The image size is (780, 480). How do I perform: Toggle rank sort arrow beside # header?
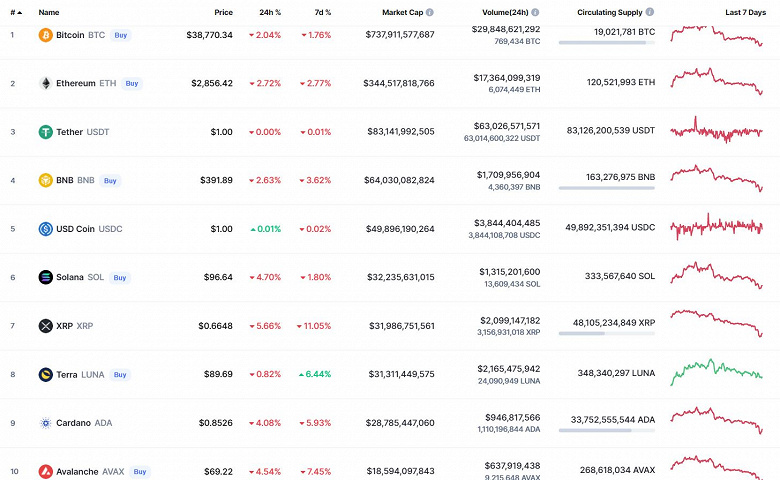19,12
